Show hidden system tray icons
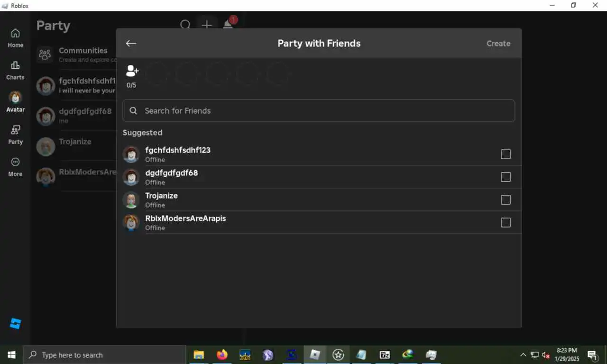The width and height of the screenshot is (607, 364). point(523,355)
